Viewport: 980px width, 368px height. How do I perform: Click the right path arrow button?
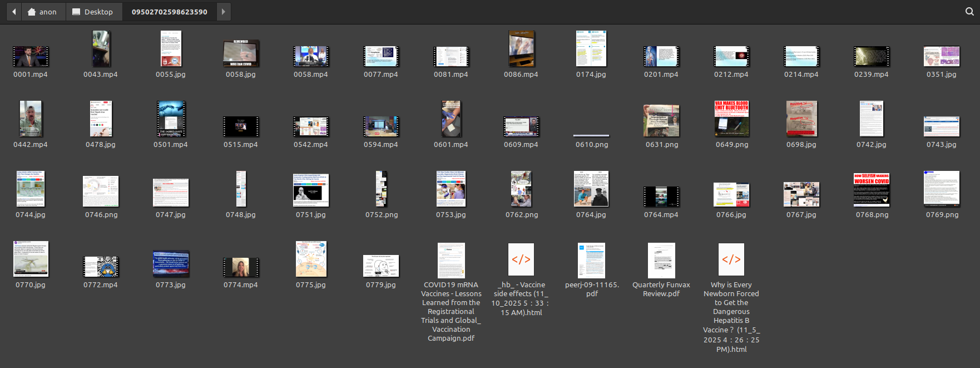pyautogui.click(x=223, y=12)
